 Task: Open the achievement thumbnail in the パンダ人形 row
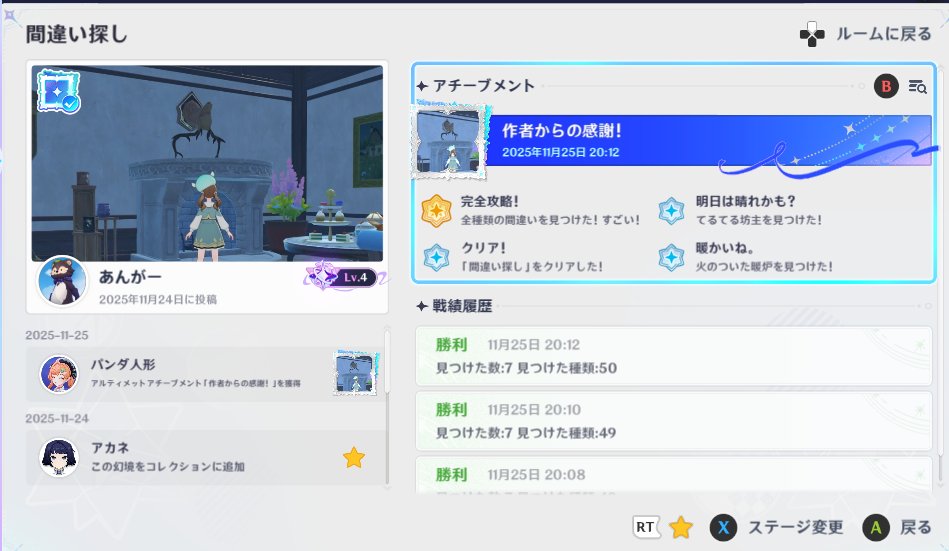pos(356,373)
